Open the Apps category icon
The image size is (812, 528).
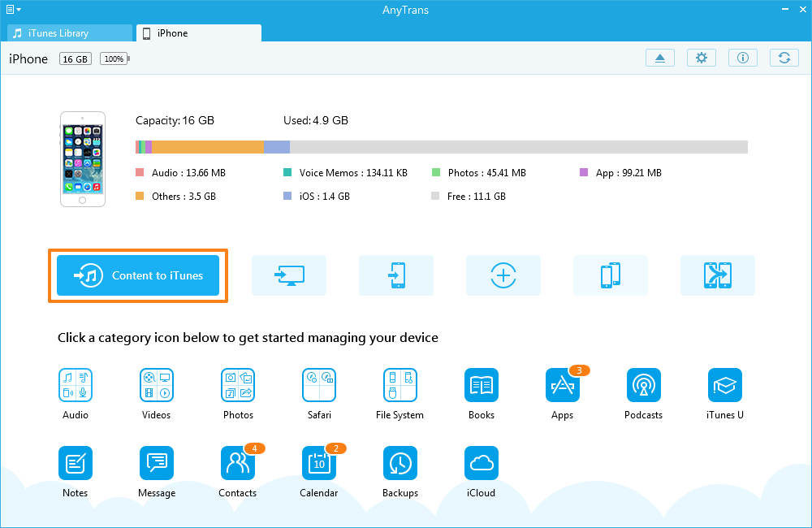click(x=563, y=385)
